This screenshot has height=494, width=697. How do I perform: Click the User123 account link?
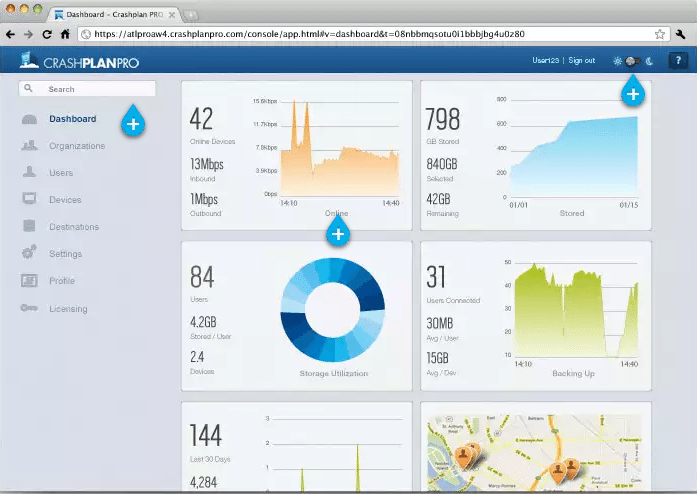(x=545, y=60)
